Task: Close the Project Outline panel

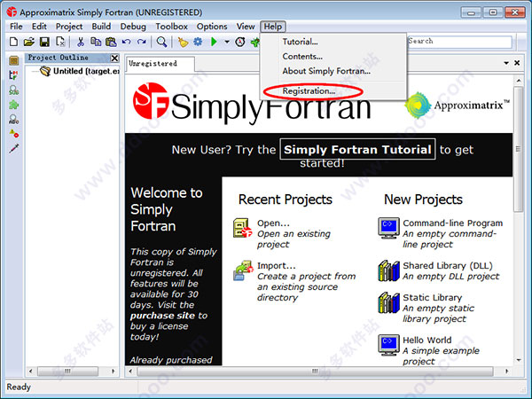Action: [115, 58]
